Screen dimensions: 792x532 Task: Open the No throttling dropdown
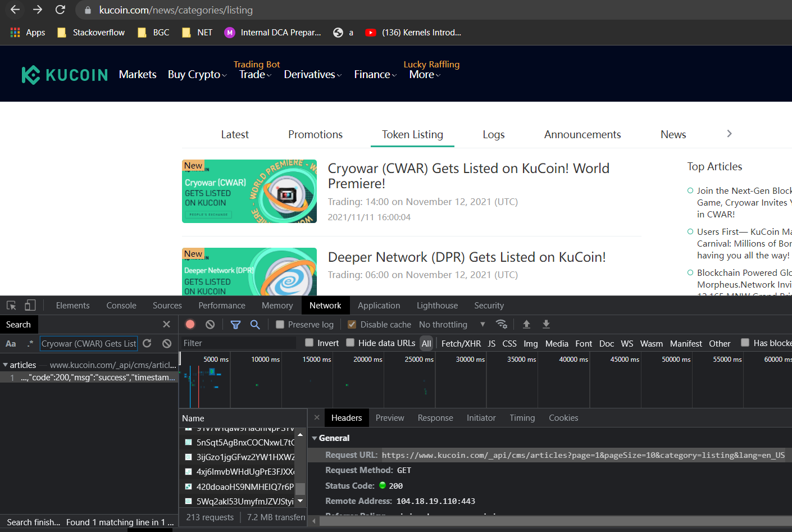tap(452, 324)
